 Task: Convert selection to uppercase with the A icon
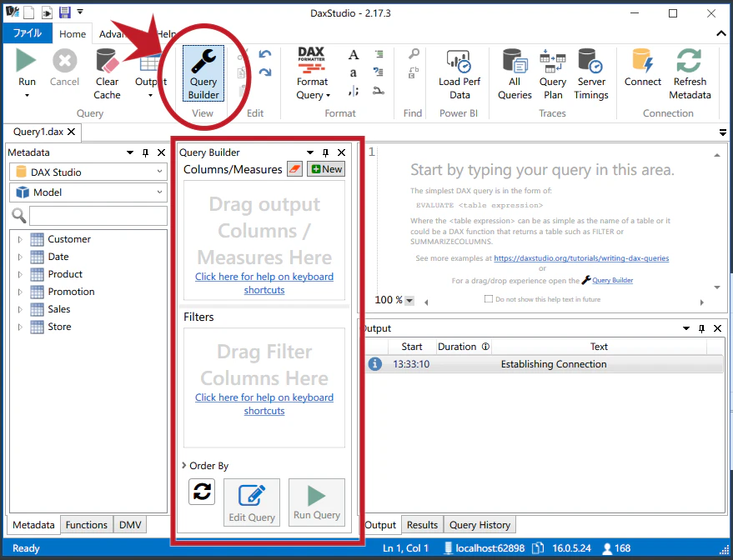354,55
